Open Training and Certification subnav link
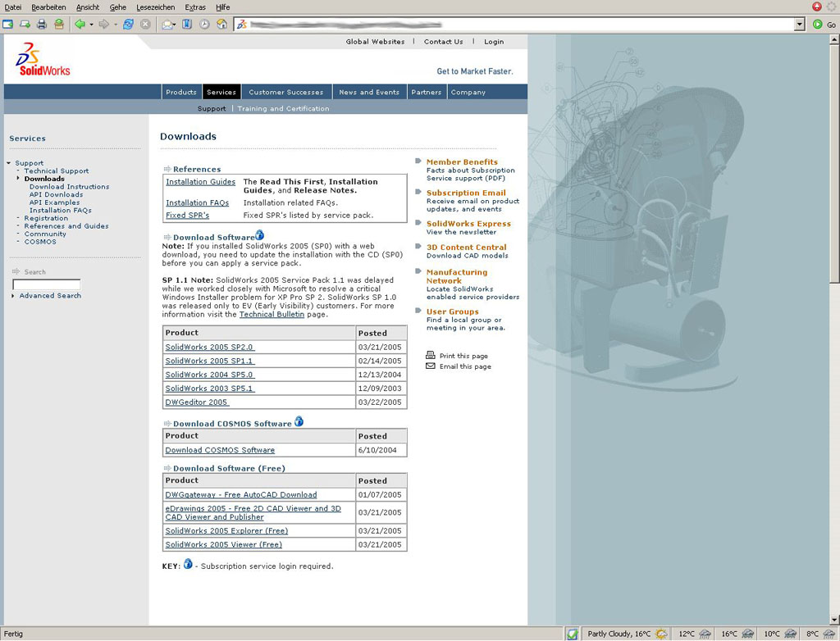This screenshot has width=840, height=641. [x=283, y=108]
